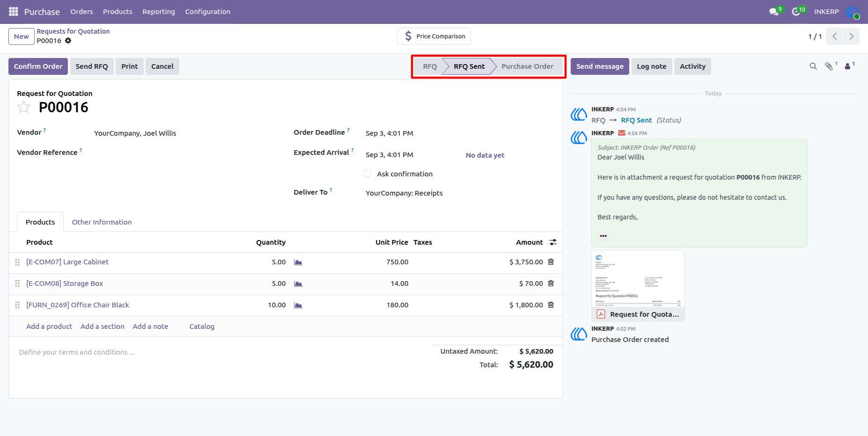Click the Add a product link
Screen dimensions: 868x436
(49, 327)
